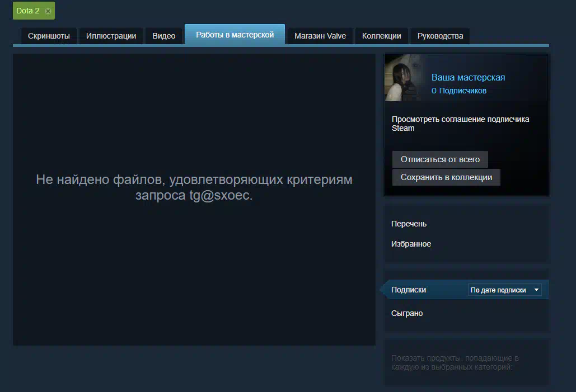The image size is (576, 392).
Task: Open the Ваша мастерская link
Action: point(468,77)
